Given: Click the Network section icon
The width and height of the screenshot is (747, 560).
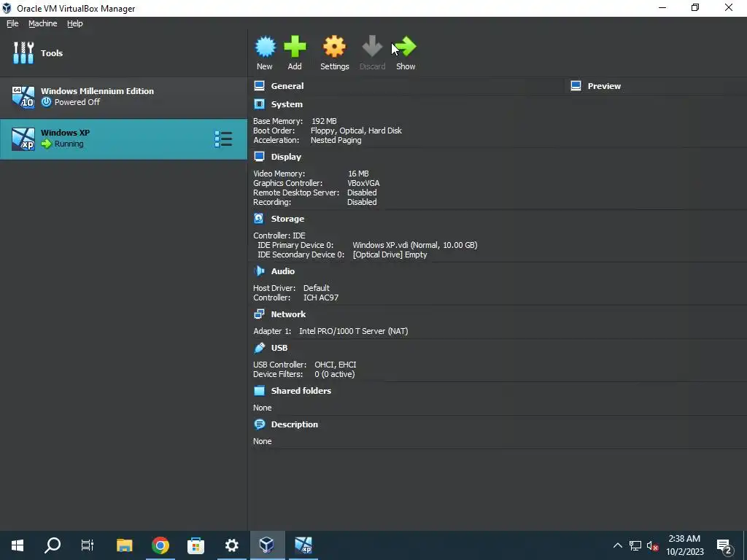Looking at the screenshot, I should click(259, 314).
